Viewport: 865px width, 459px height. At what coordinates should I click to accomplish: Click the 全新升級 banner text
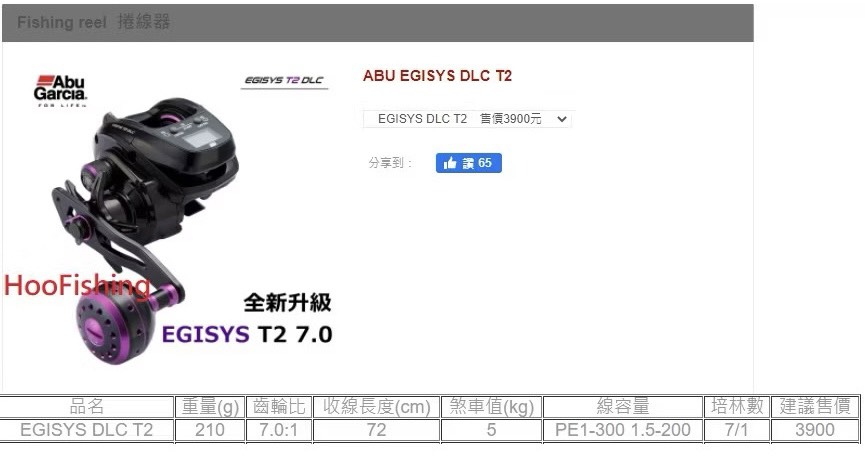point(287,302)
